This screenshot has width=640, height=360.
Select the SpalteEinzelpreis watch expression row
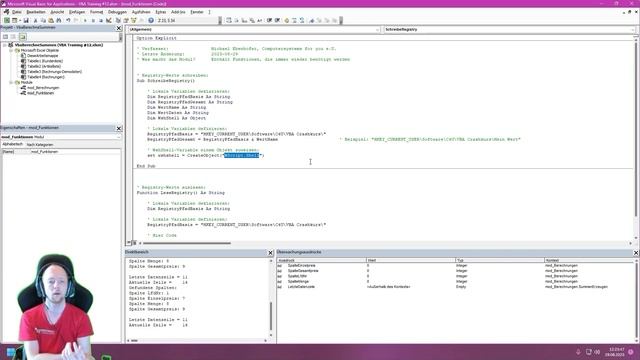[456, 265]
